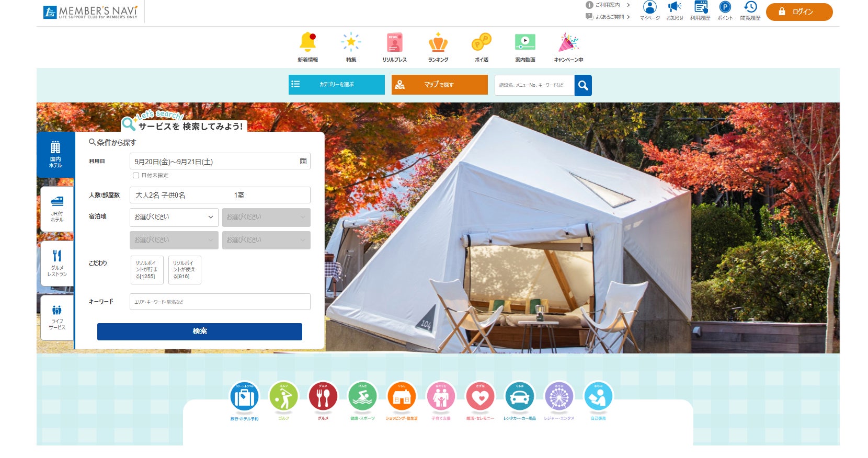Select レジャー・エンタメ ferris wheel icon
Image resolution: width=868 pixels, height=458 pixels.
tap(559, 397)
